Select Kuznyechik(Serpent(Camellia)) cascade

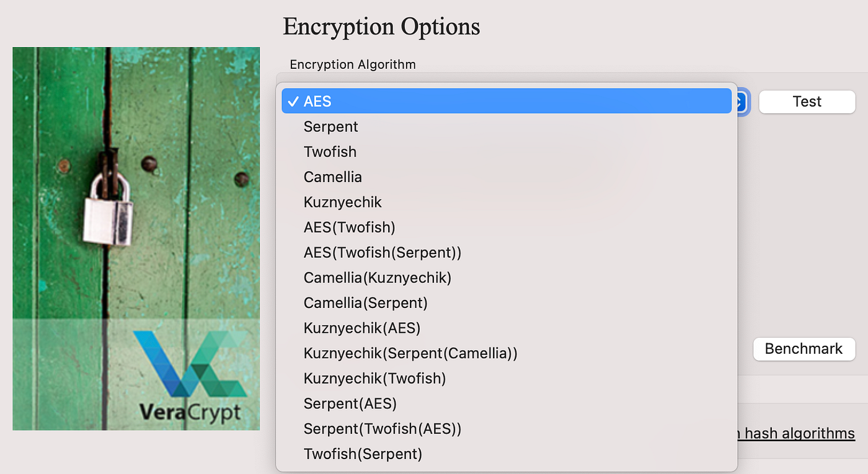coord(410,353)
